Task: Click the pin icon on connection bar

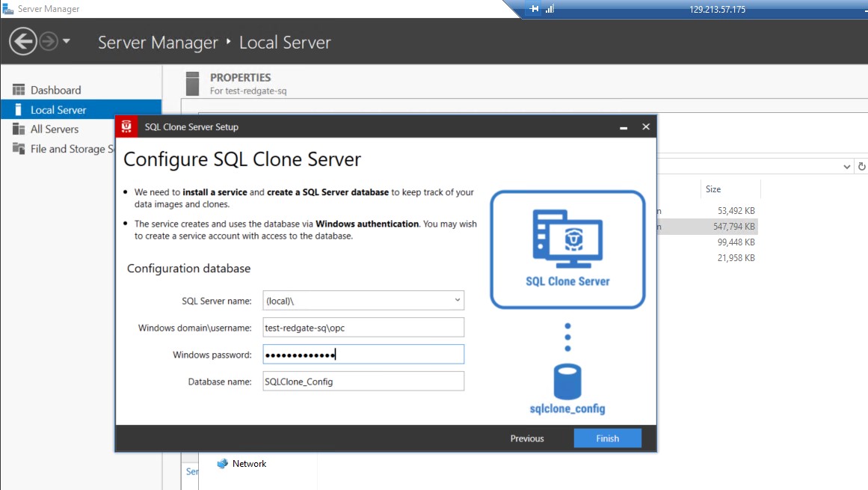Action: (534, 9)
